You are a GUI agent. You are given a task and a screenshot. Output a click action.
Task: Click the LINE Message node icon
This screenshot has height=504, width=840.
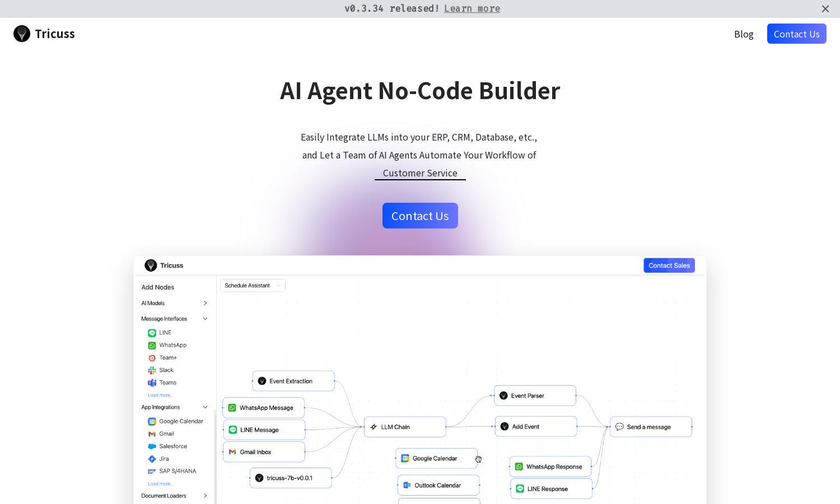tap(232, 430)
